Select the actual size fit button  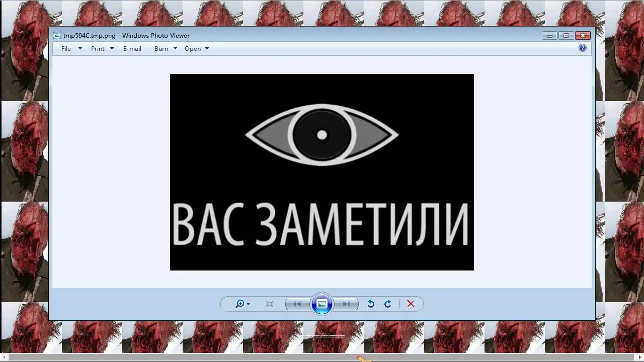(269, 304)
